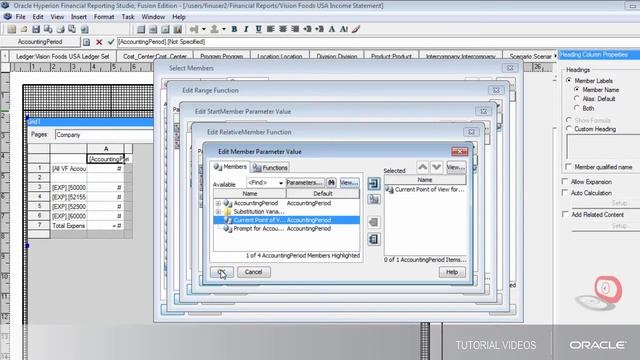The width and height of the screenshot is (640, 360).
Task: Click the green checkmark accept formula icon
Action: tap(111, 42)
